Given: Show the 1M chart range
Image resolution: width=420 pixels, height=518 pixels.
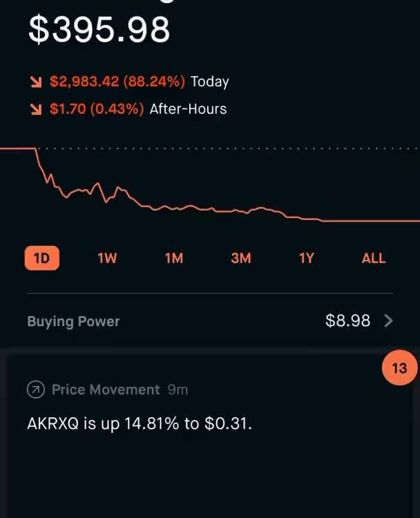Looking at the screenshot, I should [x=173, y=258].
